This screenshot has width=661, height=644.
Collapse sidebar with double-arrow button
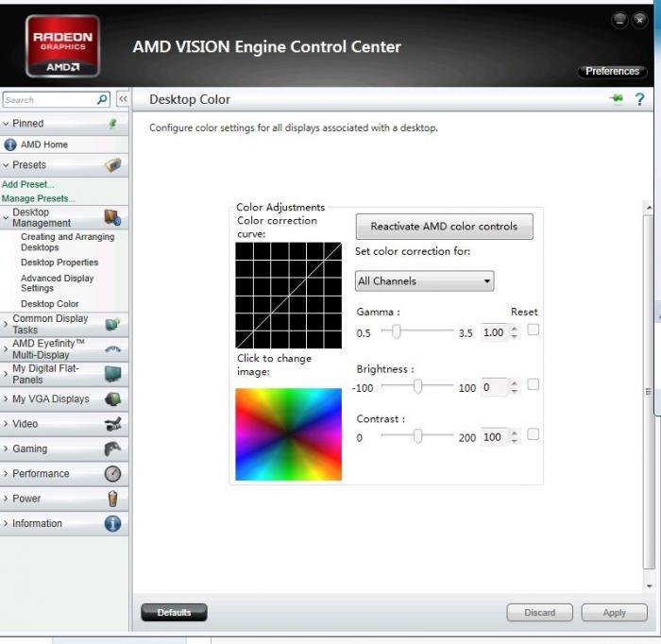(123, 99)
